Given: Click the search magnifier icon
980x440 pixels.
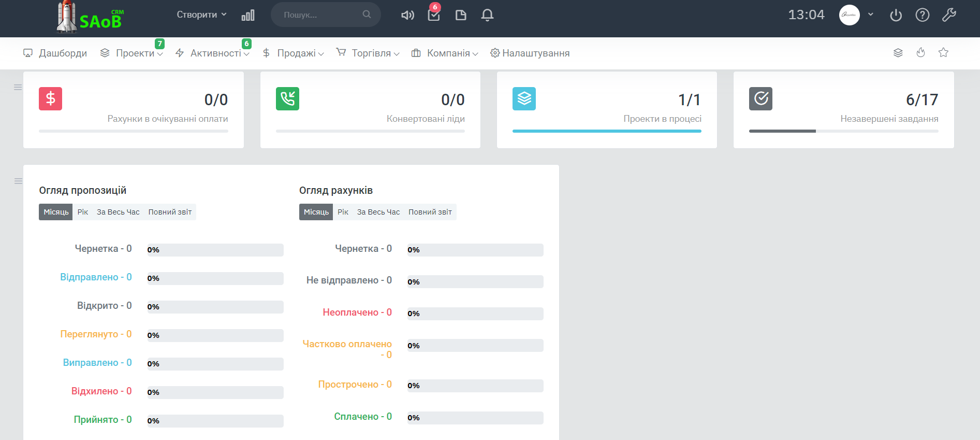Looking at the screenshot, I should [x=367, y=15].
